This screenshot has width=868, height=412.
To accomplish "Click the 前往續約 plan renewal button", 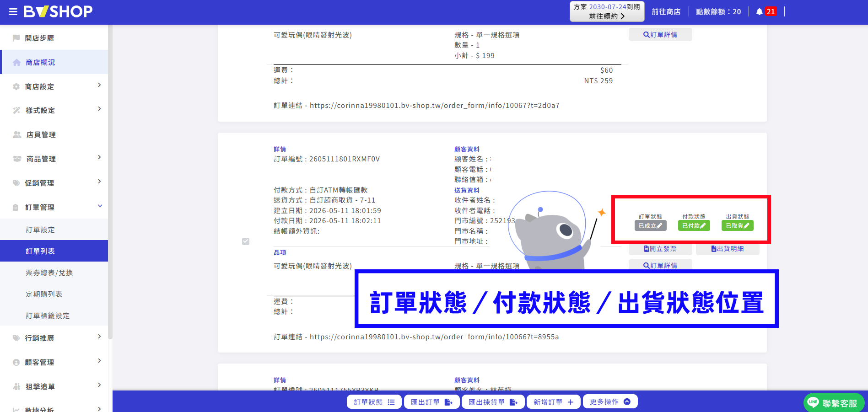I will (x=607, y=11).
